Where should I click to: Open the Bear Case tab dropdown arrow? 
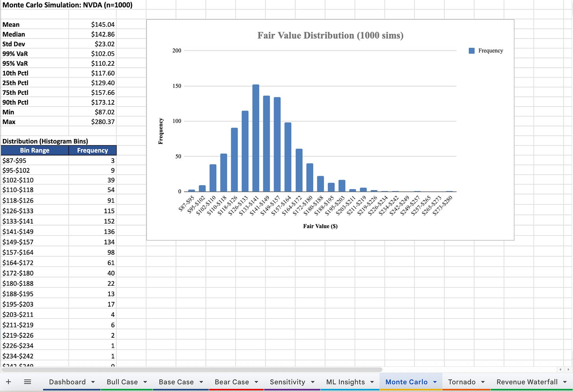point(256,382)
